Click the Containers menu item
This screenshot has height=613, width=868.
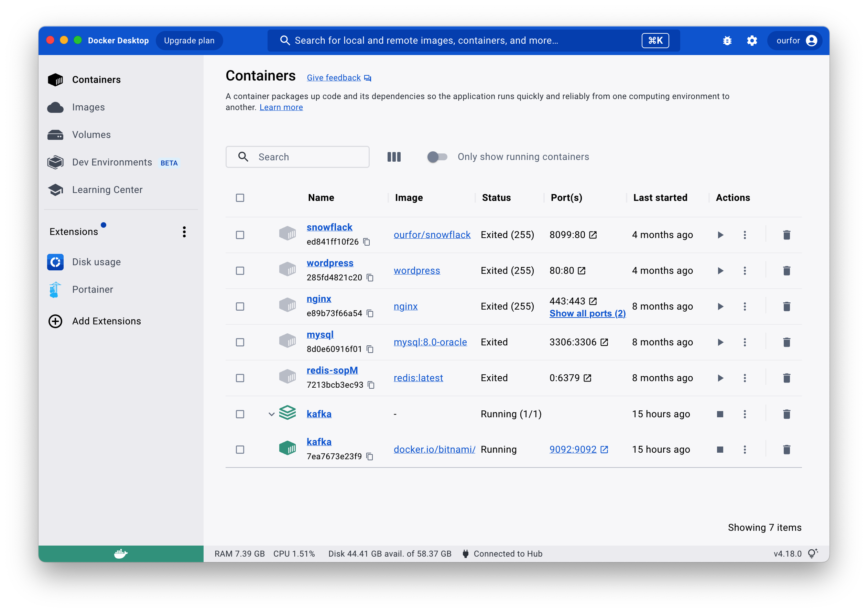96,79
